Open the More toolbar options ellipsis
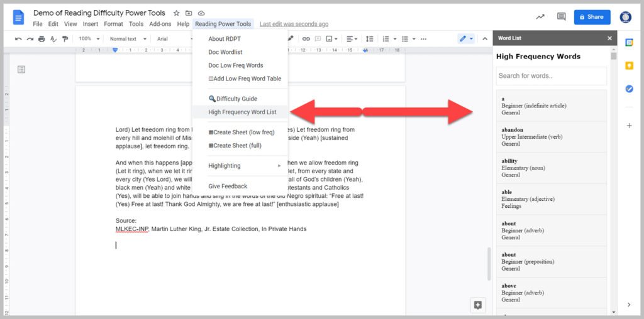The width and height of the screenshot is (644, 319). click(424, 39)
